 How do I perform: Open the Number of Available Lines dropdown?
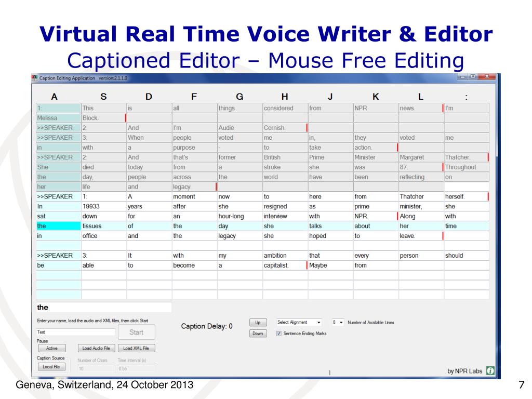tap(338, 322)
